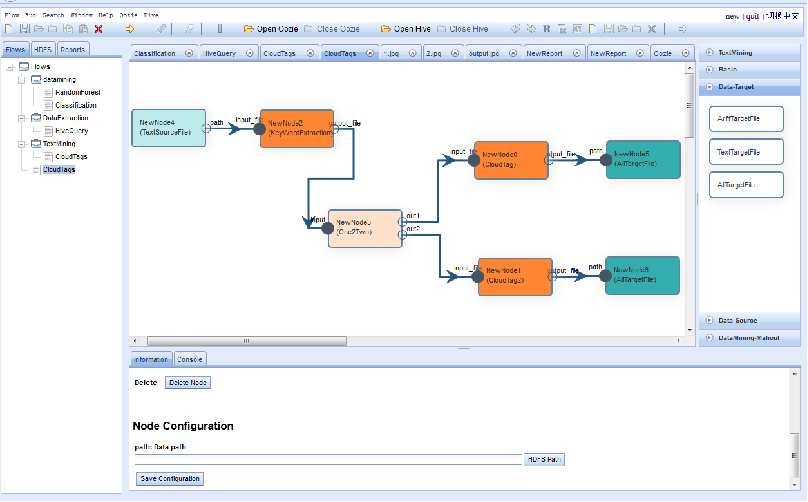Image resolution: width=808 pixels, height=502 pixels.
Task: Click the paste clipboard icon in left toolbar
Action: (83, 29)
